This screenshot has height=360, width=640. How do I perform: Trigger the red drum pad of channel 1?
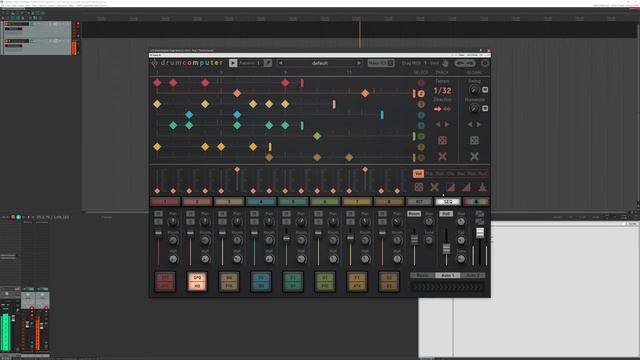pyautogui.click(x=165, y=282)
